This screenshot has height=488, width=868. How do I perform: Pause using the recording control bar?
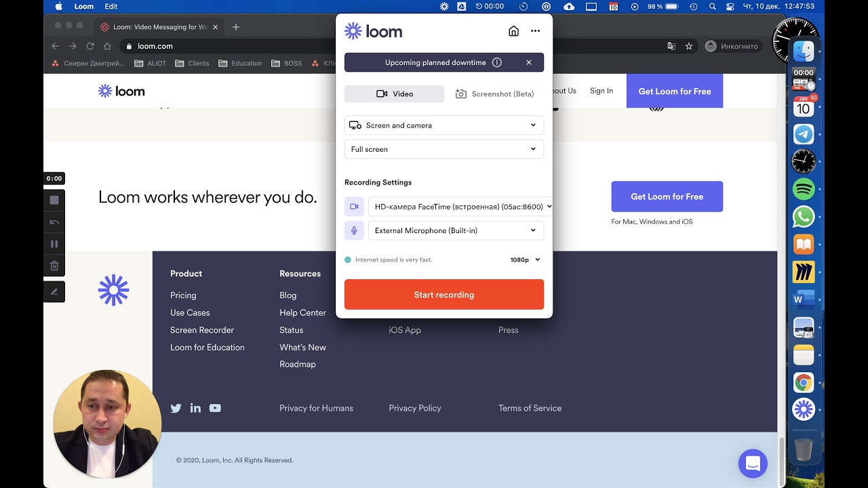click(54, 244)
